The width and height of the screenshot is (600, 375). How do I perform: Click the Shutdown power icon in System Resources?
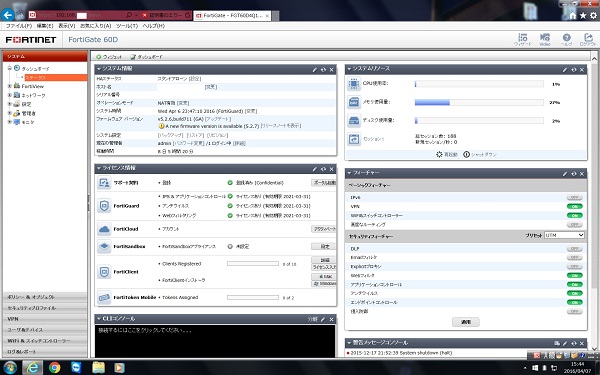pos(466,154)
